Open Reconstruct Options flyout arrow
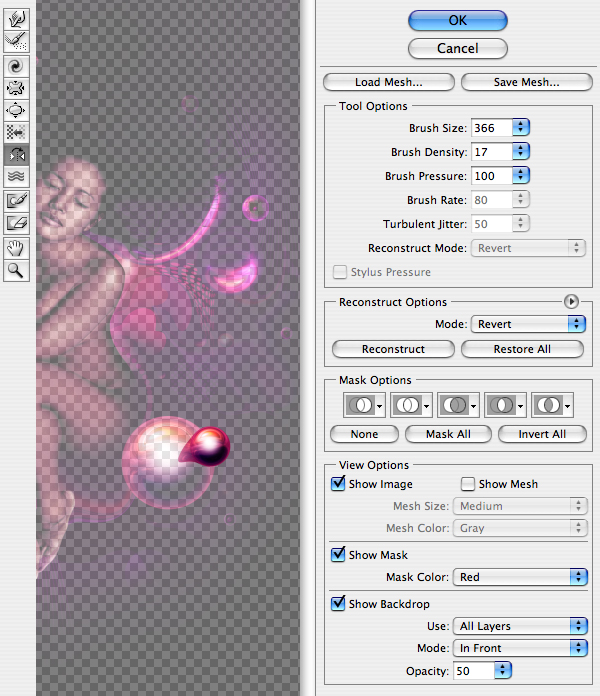This screenshot has height=696, width=600. (571, 302)
